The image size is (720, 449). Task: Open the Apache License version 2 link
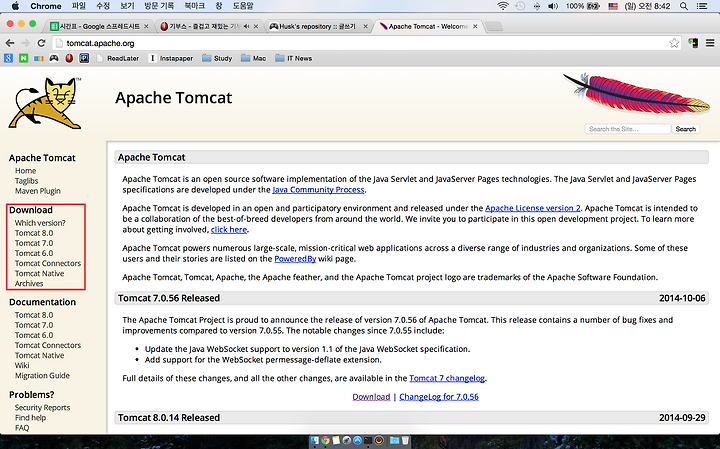coord(533,208)
